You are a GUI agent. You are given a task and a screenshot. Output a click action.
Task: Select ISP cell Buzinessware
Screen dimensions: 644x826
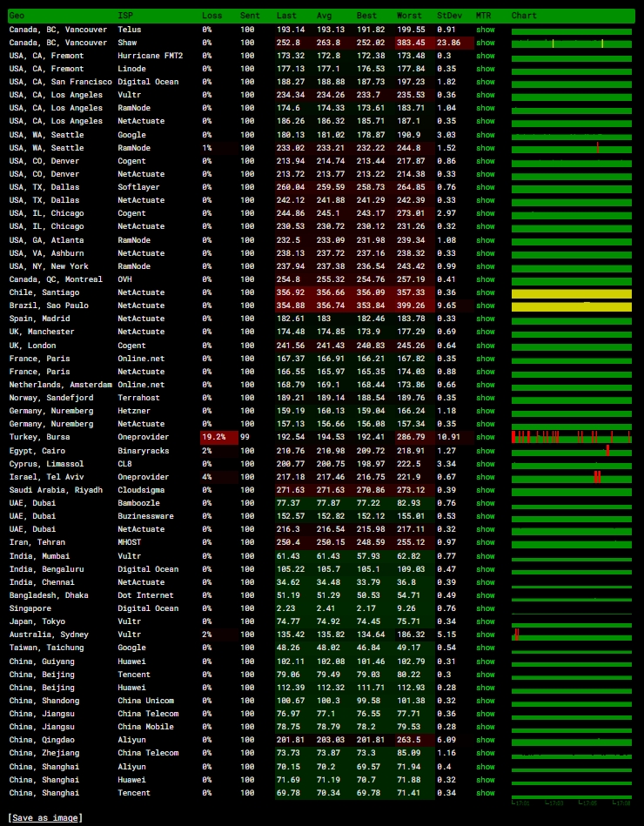(145, 516)
